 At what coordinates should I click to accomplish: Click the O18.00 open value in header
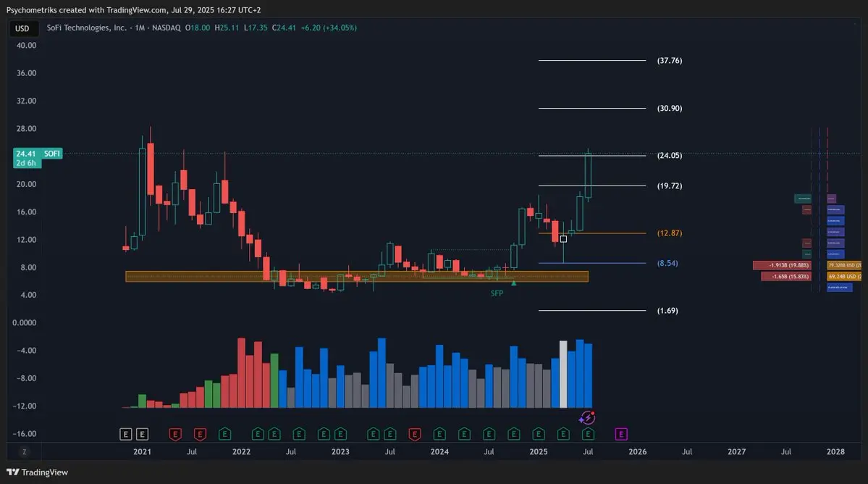click(x=198, y=28)
